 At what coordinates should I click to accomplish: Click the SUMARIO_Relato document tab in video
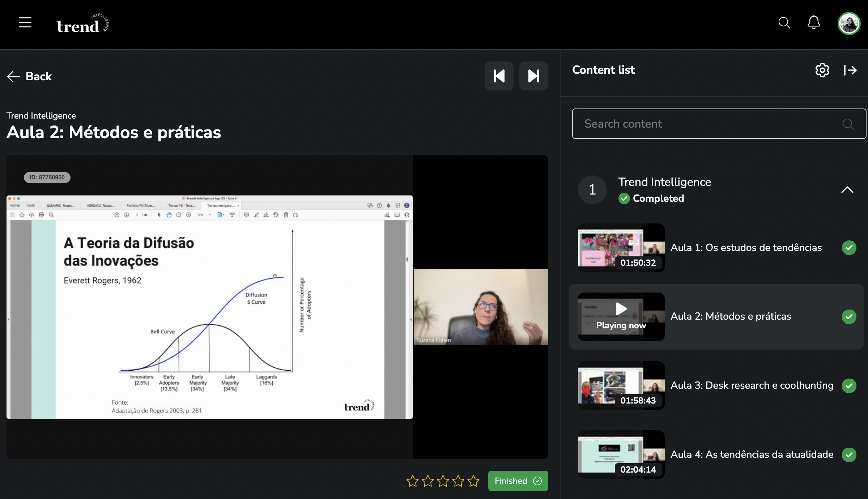61,205
